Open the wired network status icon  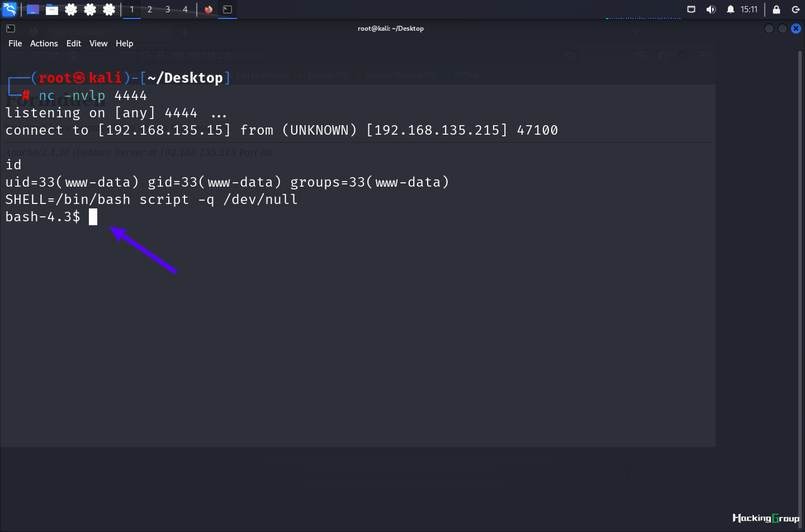click(691, 9)
